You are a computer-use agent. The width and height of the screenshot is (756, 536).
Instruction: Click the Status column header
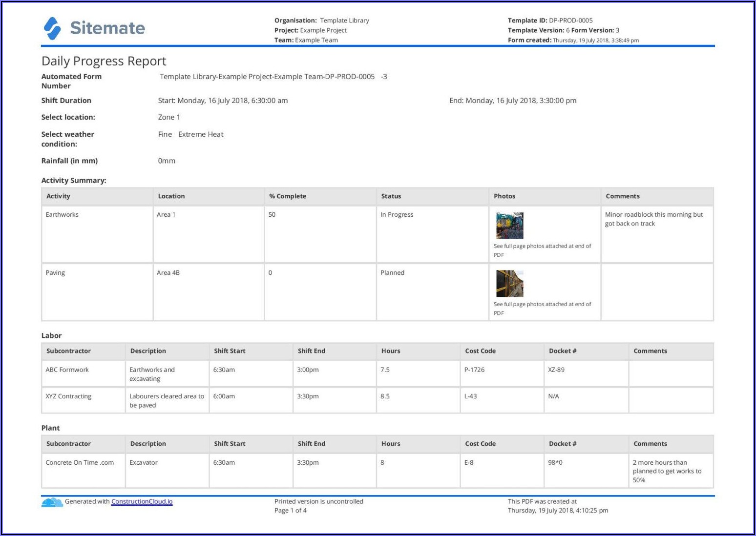[391, 196]
